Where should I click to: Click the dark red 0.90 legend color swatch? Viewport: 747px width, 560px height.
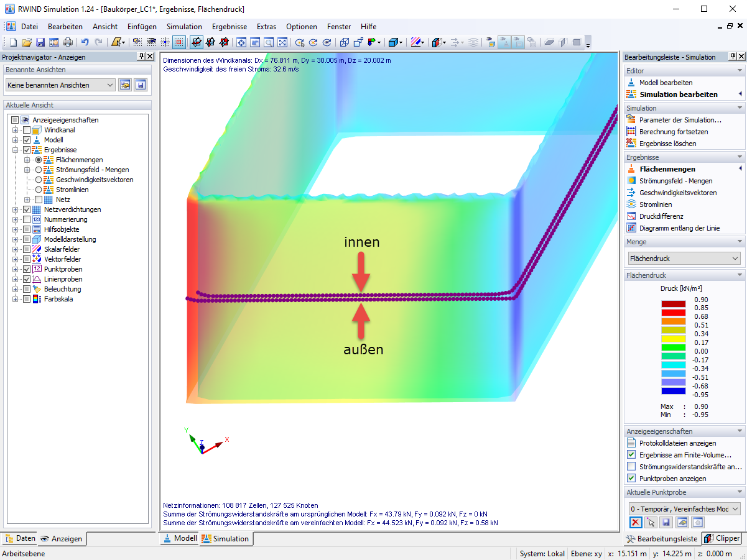[x=673, y=303]
